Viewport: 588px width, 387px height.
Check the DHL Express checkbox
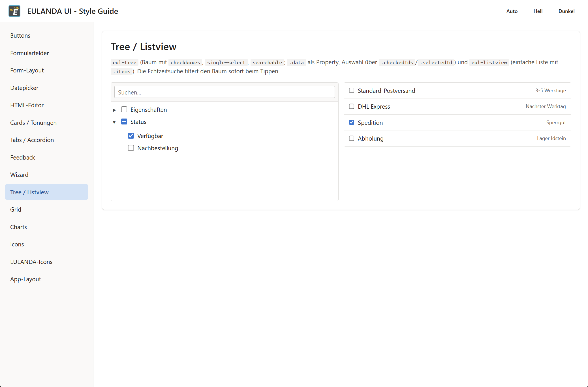(x=352, y=106)
